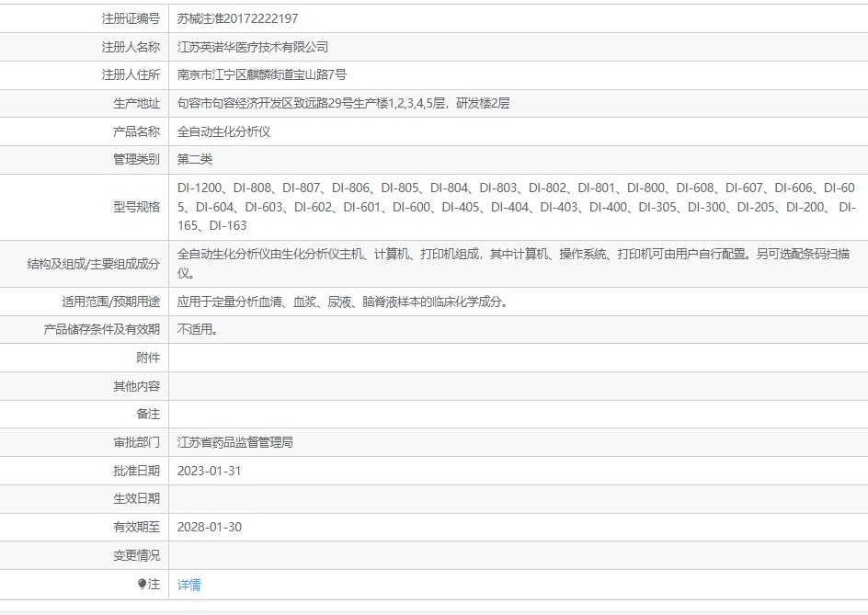Click the 结构及组成/主要组成成分 label
The height and width of the screenshot is (615, 868).
(94, 264)
